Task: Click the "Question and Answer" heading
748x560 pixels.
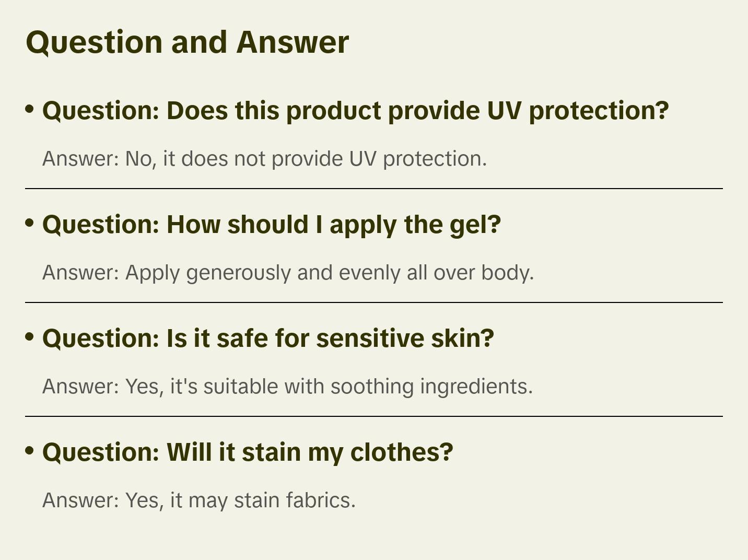Action: 187,42
